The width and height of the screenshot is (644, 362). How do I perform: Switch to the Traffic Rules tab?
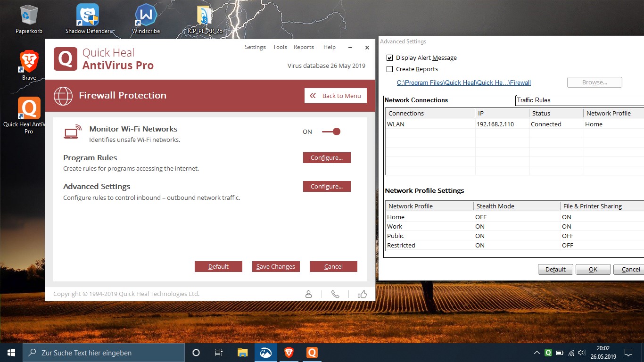click(x=580, y=100)
